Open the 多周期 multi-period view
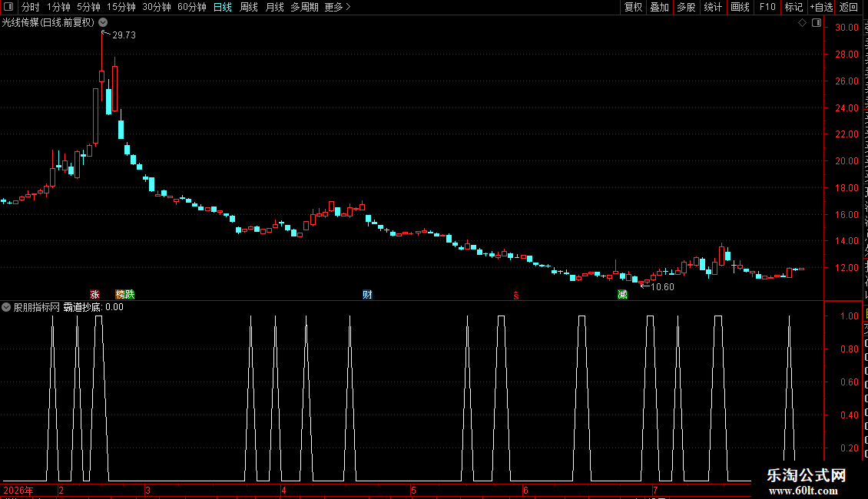The image size is (868, 499). [304, 7]
